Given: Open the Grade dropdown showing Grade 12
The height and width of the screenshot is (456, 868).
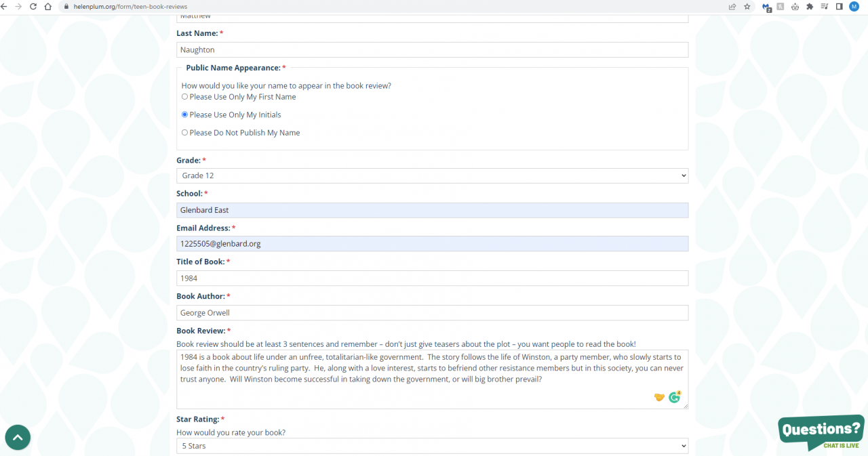Looking at the screenshot, I should point(432,175).
